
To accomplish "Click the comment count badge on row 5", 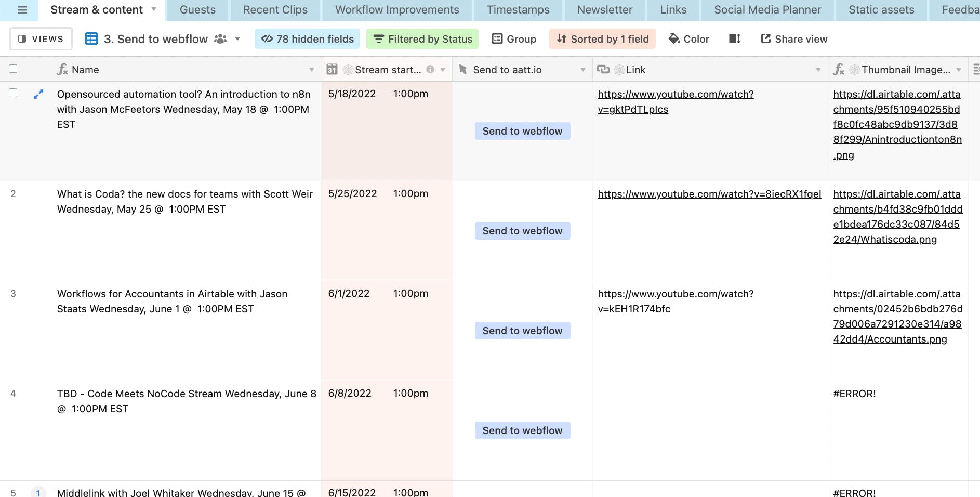I will point(38,492).
